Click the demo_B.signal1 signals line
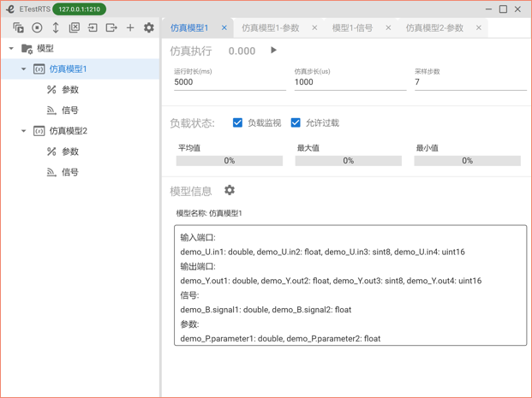Image resolution: width=532 pixels, height=398 pixels. click(x=266, y=310)
